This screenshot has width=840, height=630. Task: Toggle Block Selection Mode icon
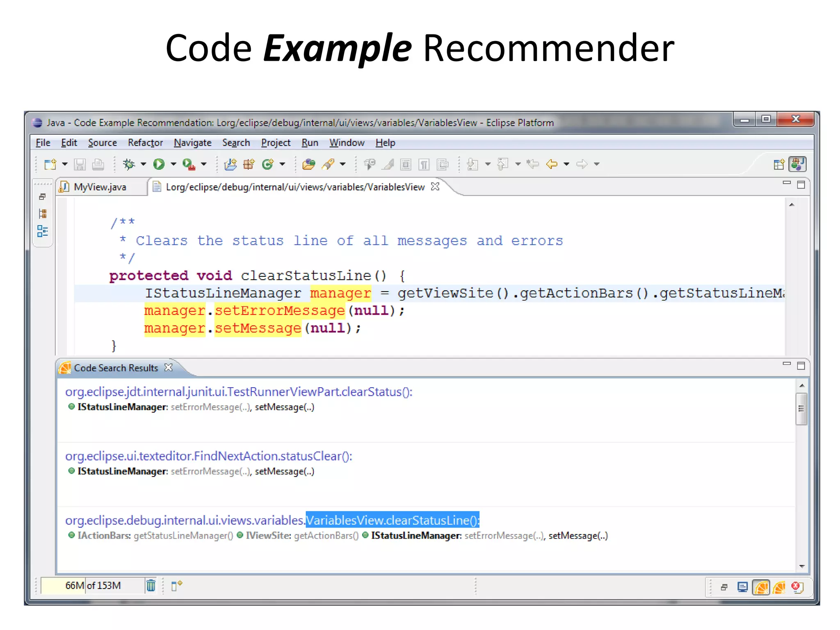point(406,164)
